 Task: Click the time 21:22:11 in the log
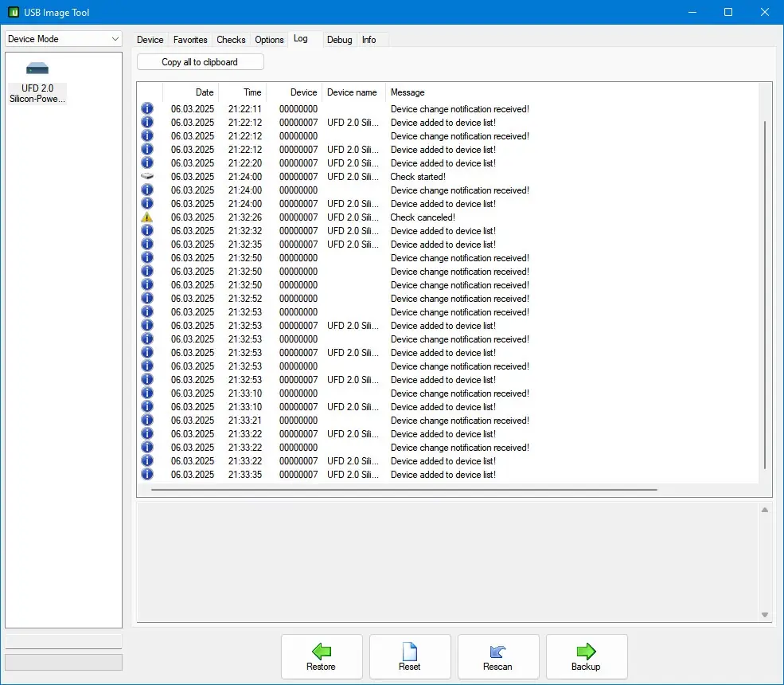tap(245, 109)
